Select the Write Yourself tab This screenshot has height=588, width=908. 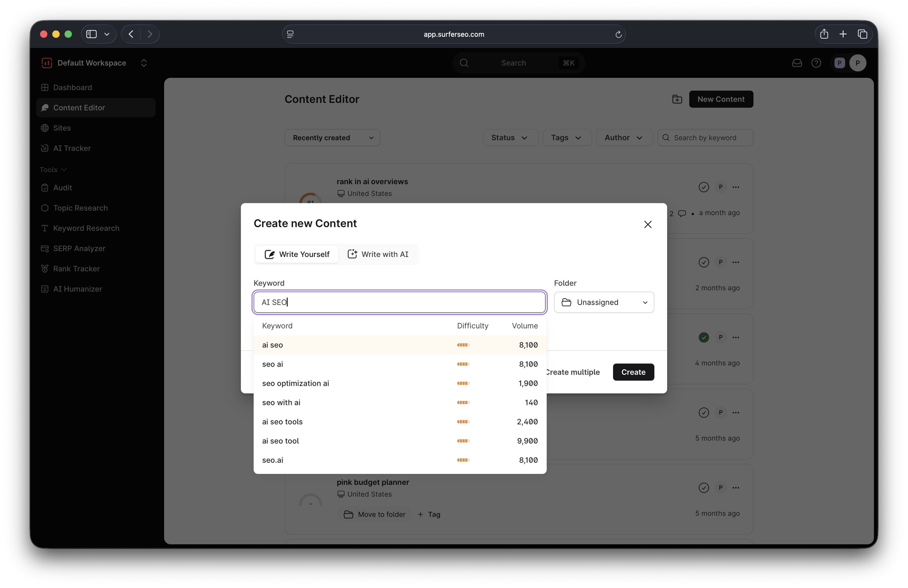[x=297, y=254]
